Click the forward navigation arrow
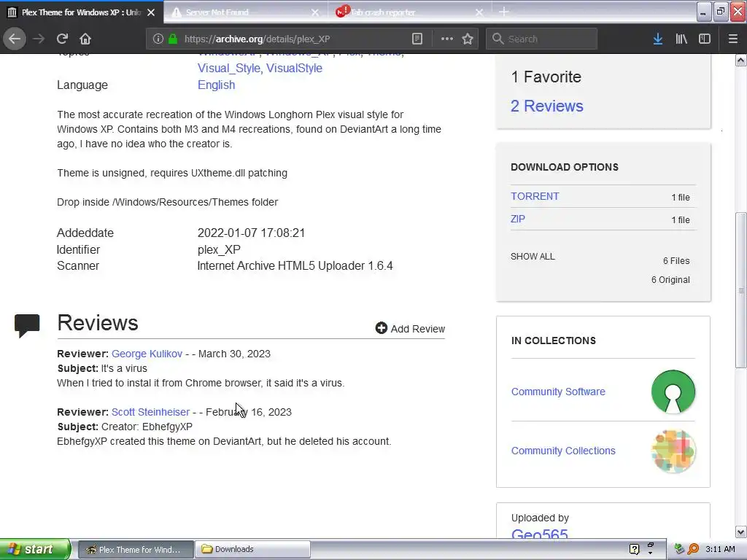The height and width of the screenshot is (560, 747). (x=39, y=39)
